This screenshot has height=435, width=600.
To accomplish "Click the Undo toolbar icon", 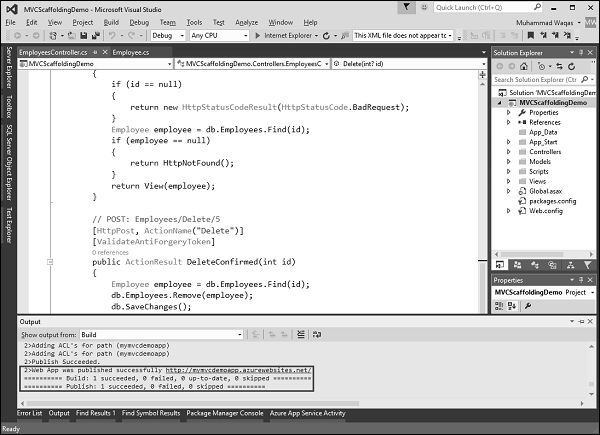I will pos(112,36).
